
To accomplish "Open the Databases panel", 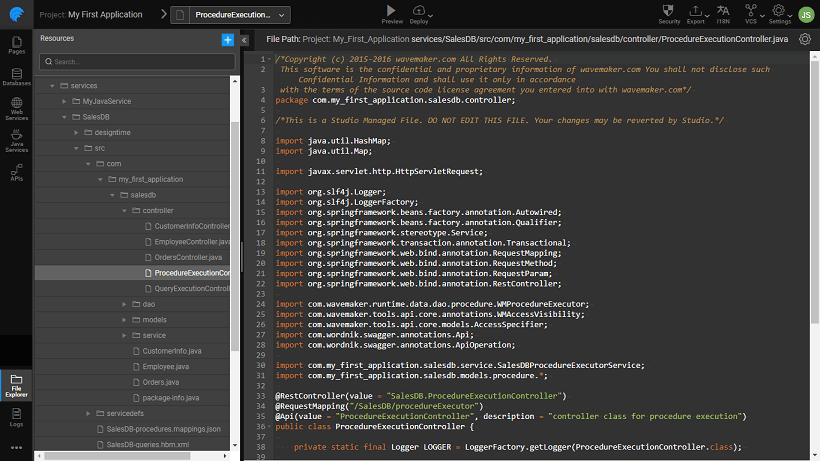I will coord(16,77).
